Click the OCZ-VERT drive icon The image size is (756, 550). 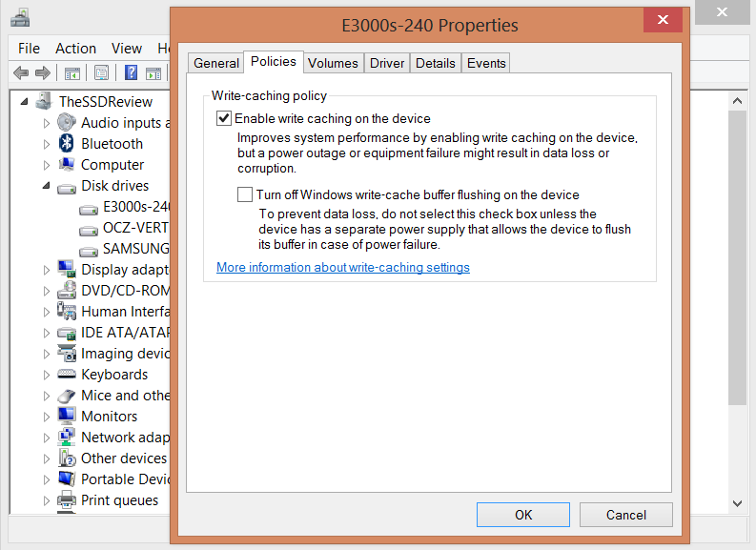click(89, 230)
